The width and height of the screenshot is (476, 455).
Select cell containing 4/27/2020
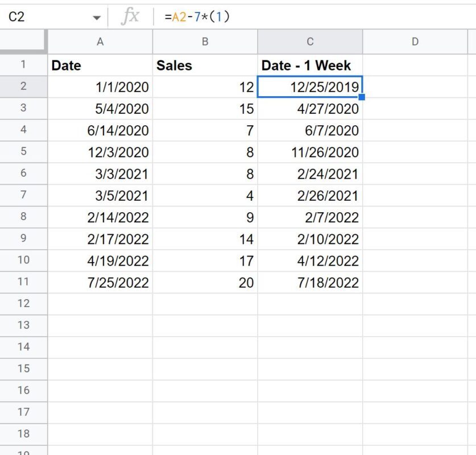tap(310, 109)
